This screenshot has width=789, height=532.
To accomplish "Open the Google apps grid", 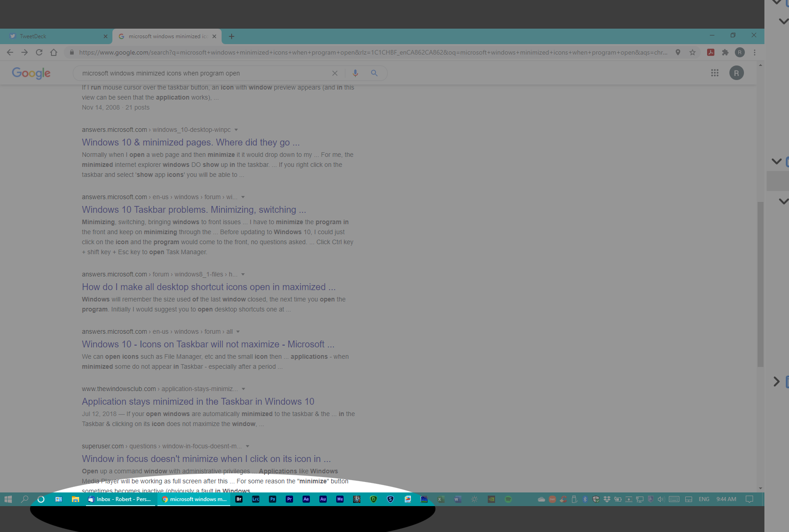I will 715,73.
